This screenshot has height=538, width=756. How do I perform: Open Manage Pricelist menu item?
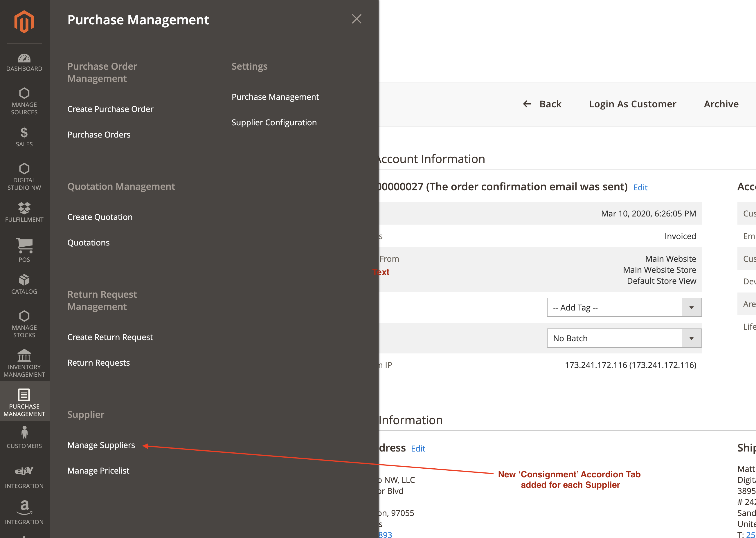(98, 470)
